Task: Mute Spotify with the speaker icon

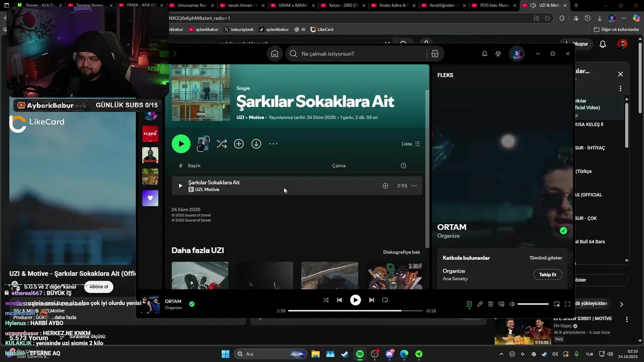Action: 512,304
